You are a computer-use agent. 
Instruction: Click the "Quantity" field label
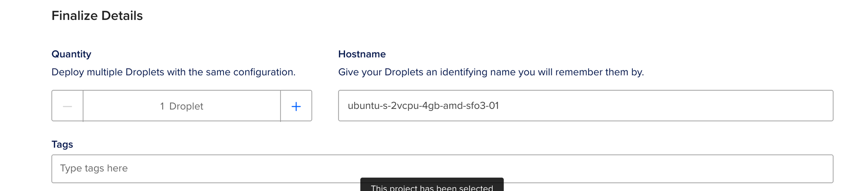pos(71,54)
